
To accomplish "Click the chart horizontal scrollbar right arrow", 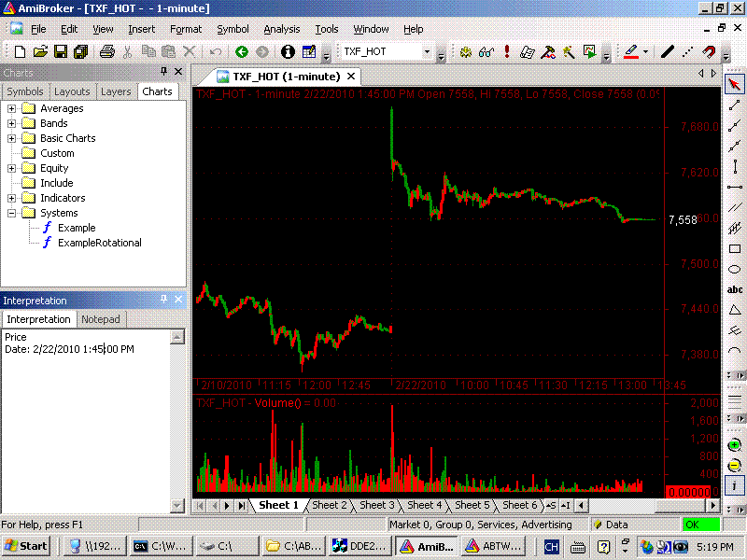I will (712, 505).
